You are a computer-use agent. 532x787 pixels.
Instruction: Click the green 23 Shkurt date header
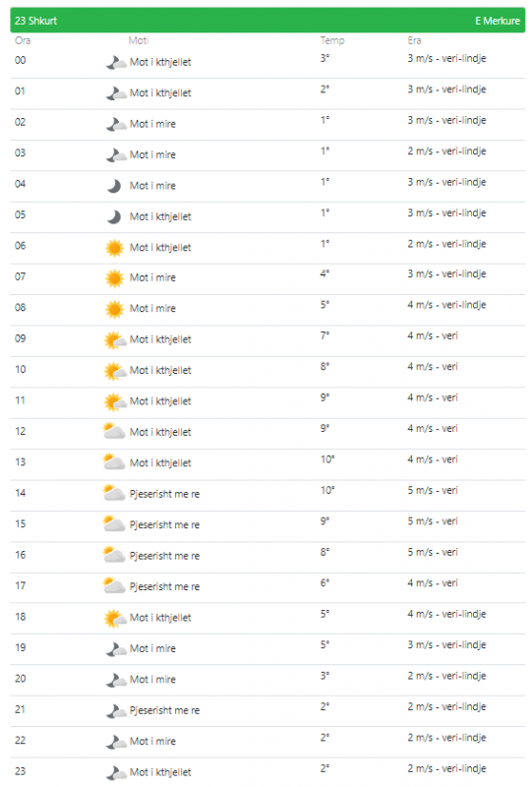pyautogui.click(x=267, y=21)
